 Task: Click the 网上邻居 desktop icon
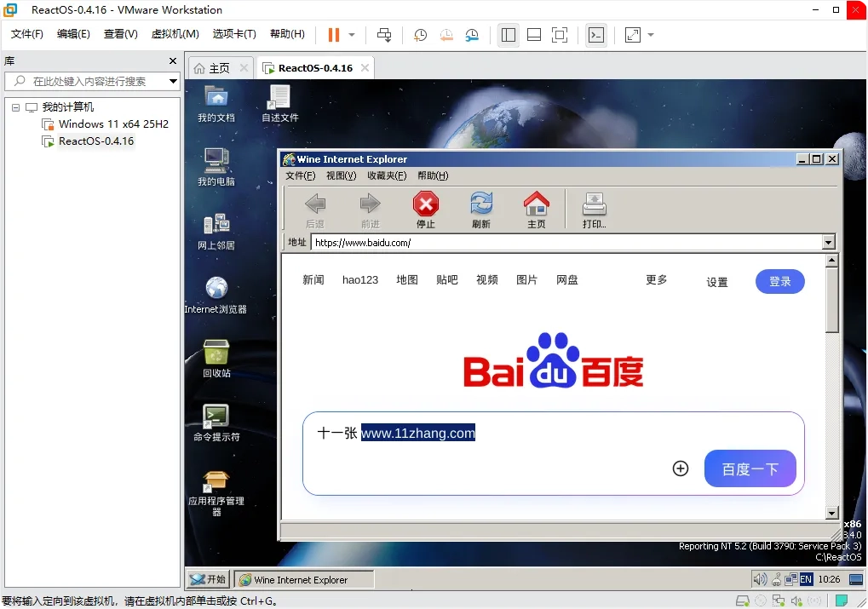pyautogui.click(x=216, y=232)
